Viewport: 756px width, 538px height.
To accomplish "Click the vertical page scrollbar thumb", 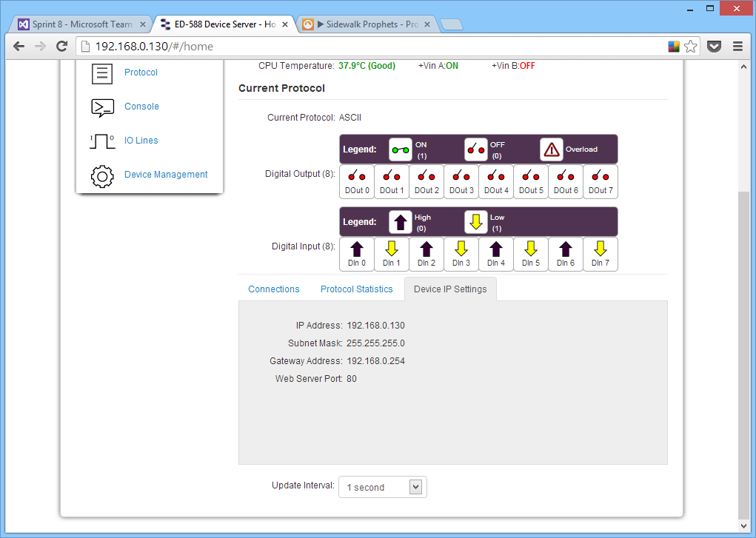I will click(744, 354).
